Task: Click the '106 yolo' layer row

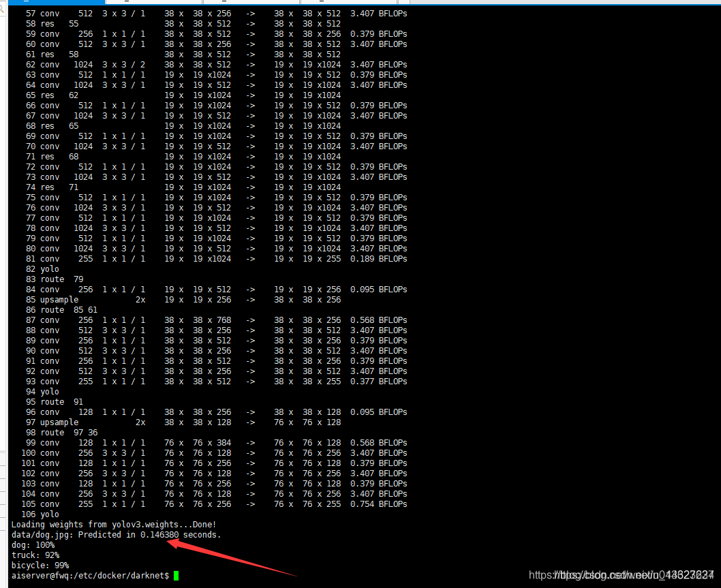Action: click(40, 514)
